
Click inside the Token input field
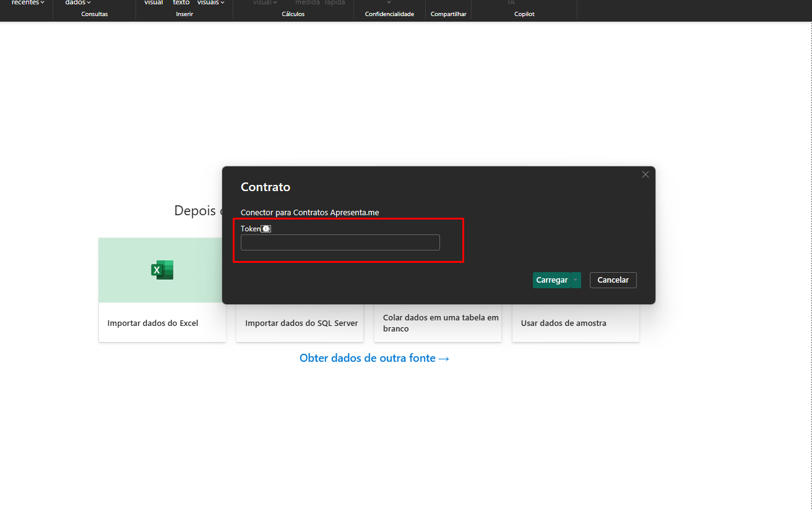click(x=340, y=242)
